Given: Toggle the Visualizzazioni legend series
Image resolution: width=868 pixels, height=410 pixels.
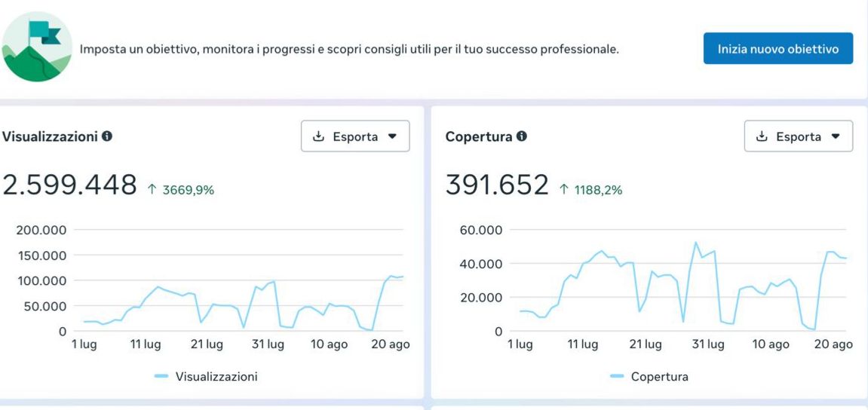Looking at the screenshot, I should click(x=206, y=377).
